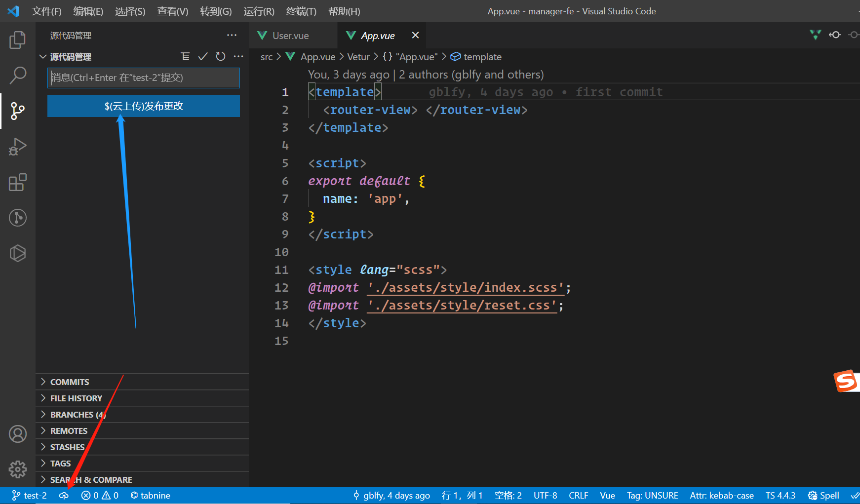Open Run and Debug view
Image resolution: width=860 pixels, height=504 pixels.
pyautogui.click(x=18, y=147)
